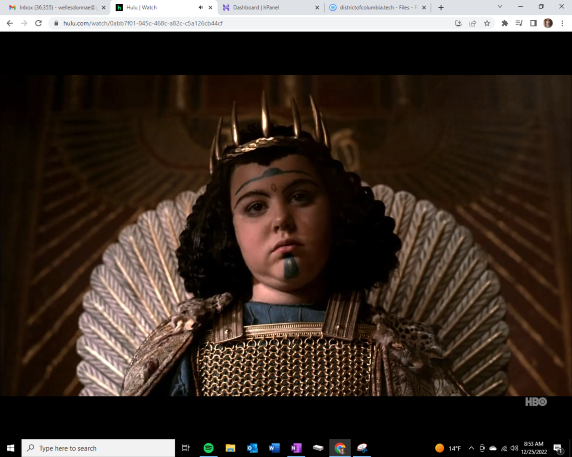Switch to the Gmail Inbox tab
Screen dimensions: 572x457
pos(56,7)
